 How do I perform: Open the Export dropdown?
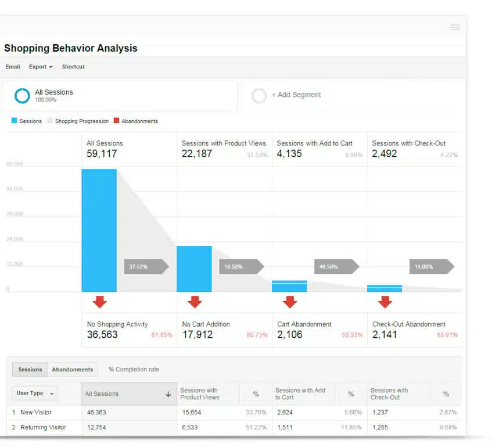(41, 67)
